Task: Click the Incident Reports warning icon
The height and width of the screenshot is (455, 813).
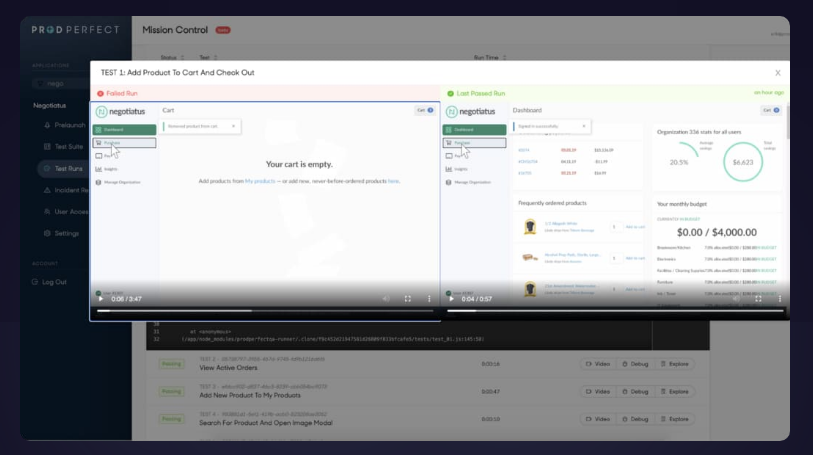Action: [x=47, y=190]
